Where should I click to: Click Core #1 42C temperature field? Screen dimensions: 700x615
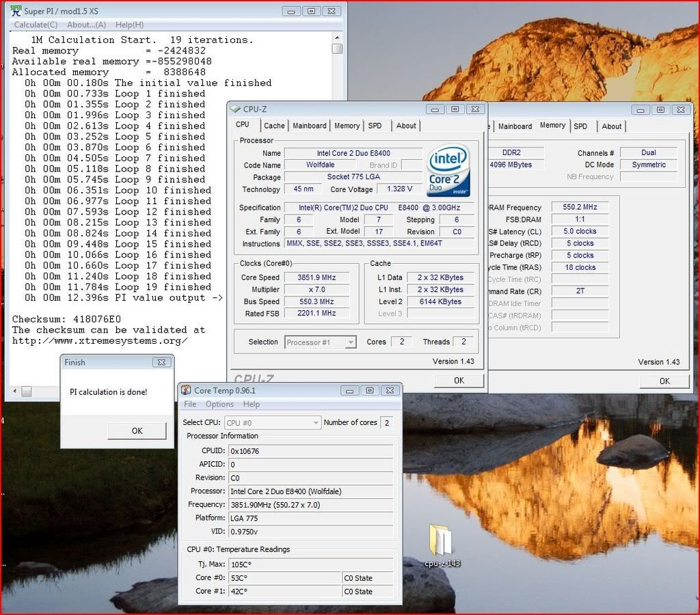pos(284,591)
